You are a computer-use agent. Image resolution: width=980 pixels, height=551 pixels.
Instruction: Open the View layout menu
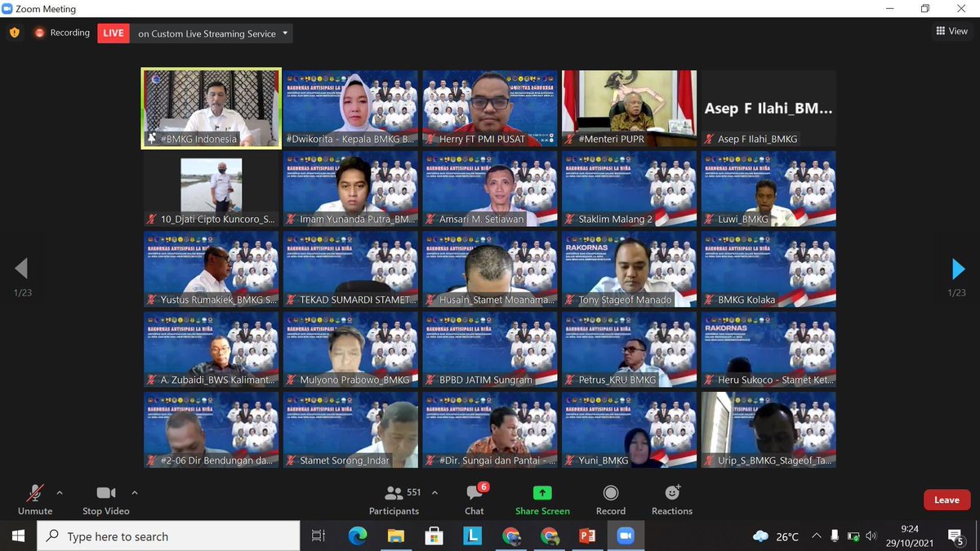point(951,31)
